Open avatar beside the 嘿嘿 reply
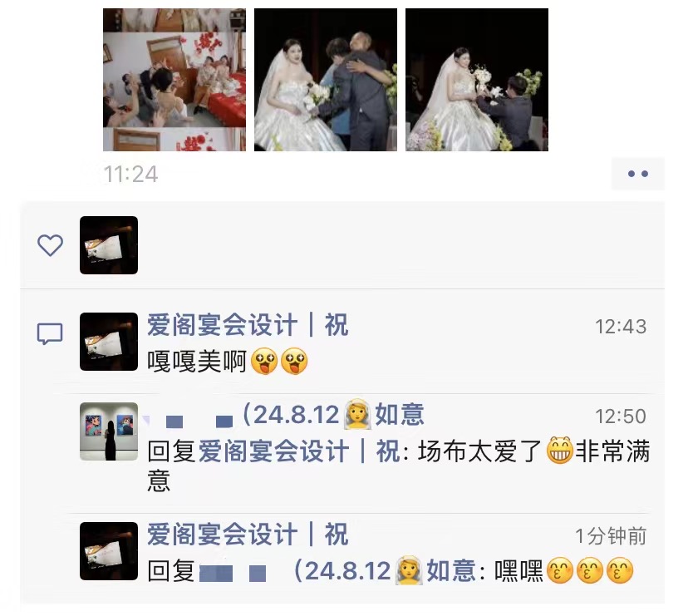Screen dimensions: 688x616 [109, 551]
